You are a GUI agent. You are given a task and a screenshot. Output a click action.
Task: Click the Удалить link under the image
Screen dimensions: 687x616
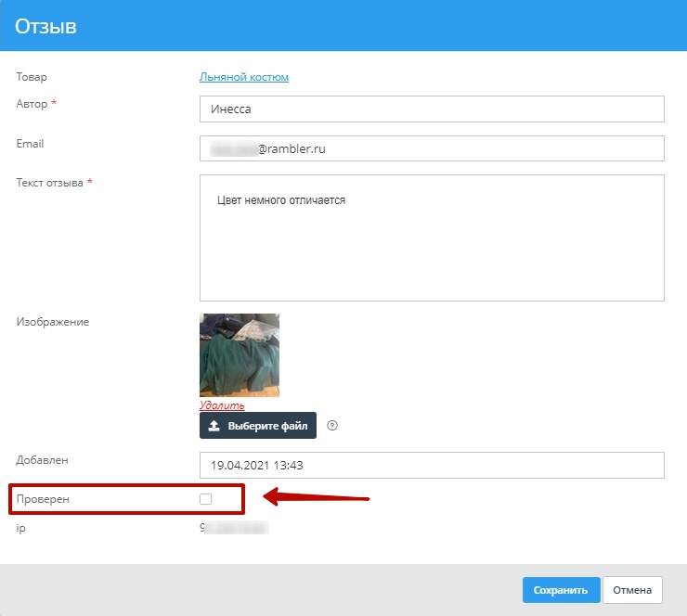pyautogui.click(x=222, y=405)
